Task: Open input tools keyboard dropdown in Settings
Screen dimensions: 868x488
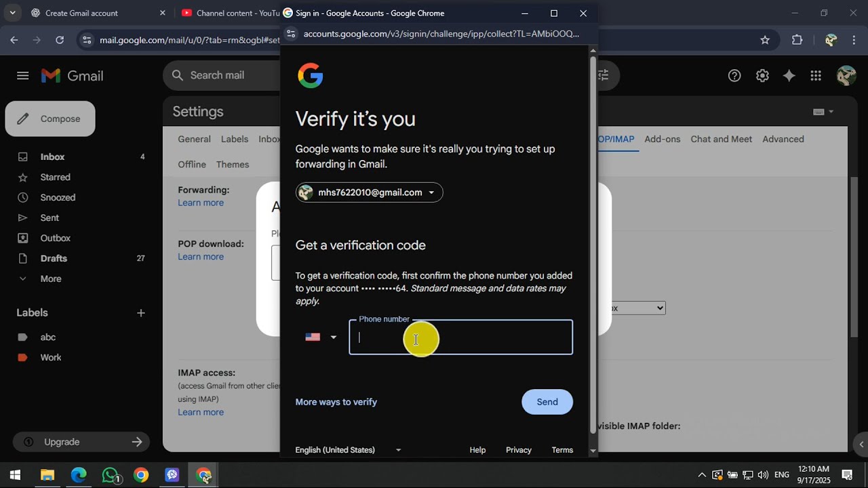Action: coord(823,112)
